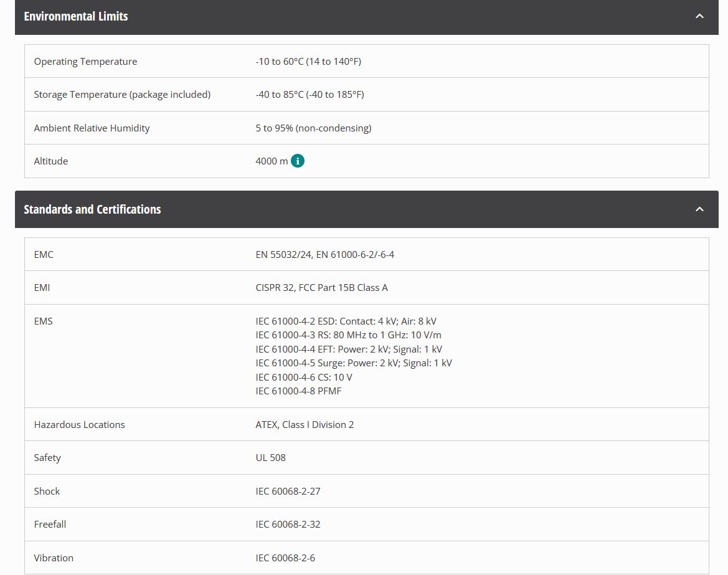This screenshot has height=575, width=728.
Task: Click the info icon beside Altitude 4000 m
Action: coord(298,161)
